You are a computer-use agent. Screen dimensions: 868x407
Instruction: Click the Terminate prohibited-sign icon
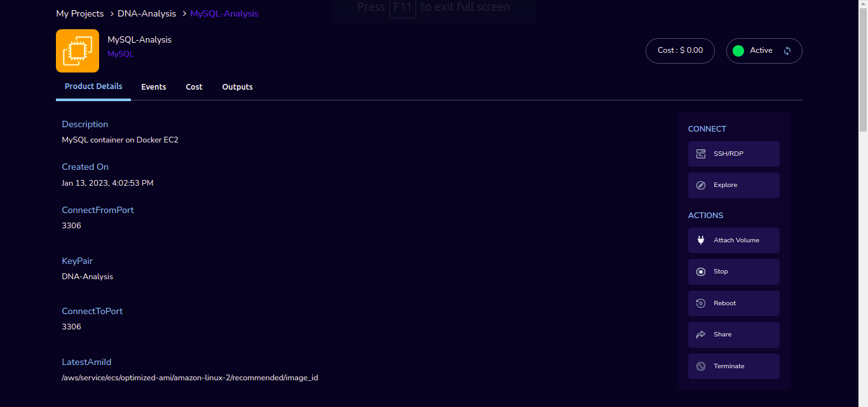[x=701, y=366]
